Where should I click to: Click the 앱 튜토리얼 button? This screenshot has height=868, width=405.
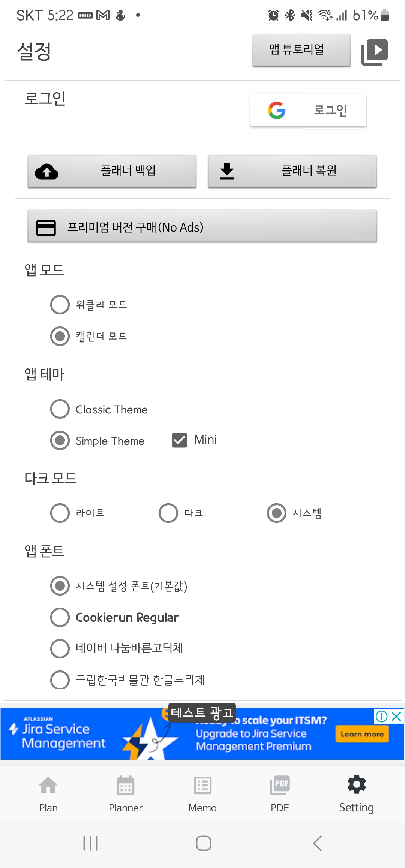coord(301,50)
